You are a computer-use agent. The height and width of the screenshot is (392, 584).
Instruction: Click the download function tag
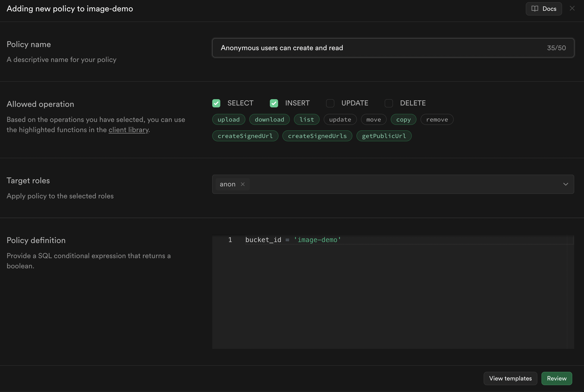tap(269, 120)
